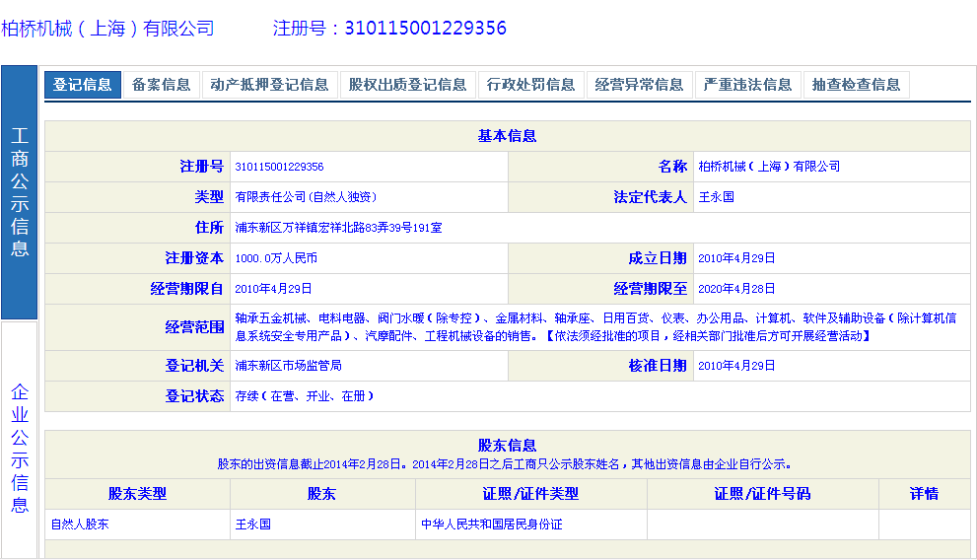Select the 动产抵押登记信息 tab
This screenshot has height=560, width=977.
[x=269, y=85]
